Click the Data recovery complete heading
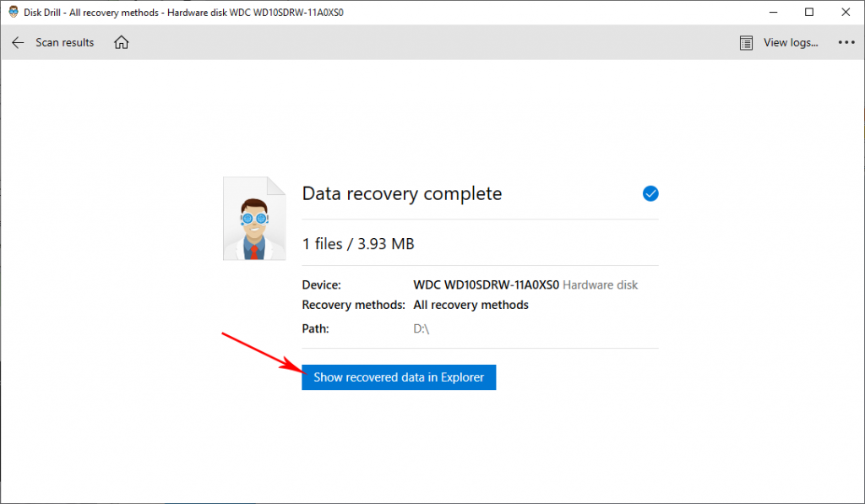The width and height of the screenshot is (865, 504). tap(401, 193)
